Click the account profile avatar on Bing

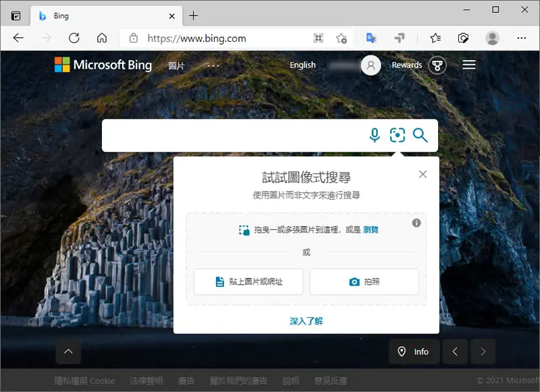tap(371, 65)
